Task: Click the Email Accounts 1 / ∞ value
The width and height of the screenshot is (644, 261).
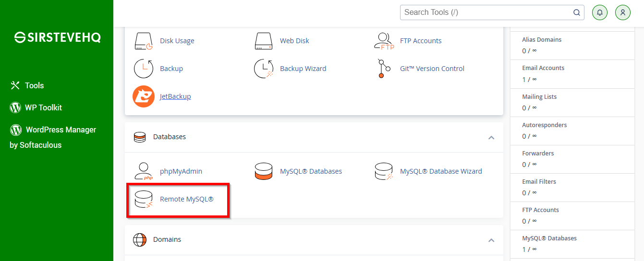Action: tap(529, 79)
